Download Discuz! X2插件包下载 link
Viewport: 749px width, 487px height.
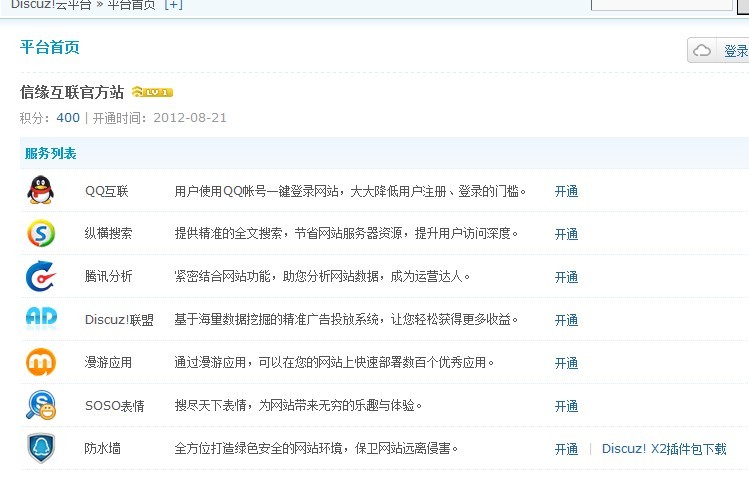[664, 449]
